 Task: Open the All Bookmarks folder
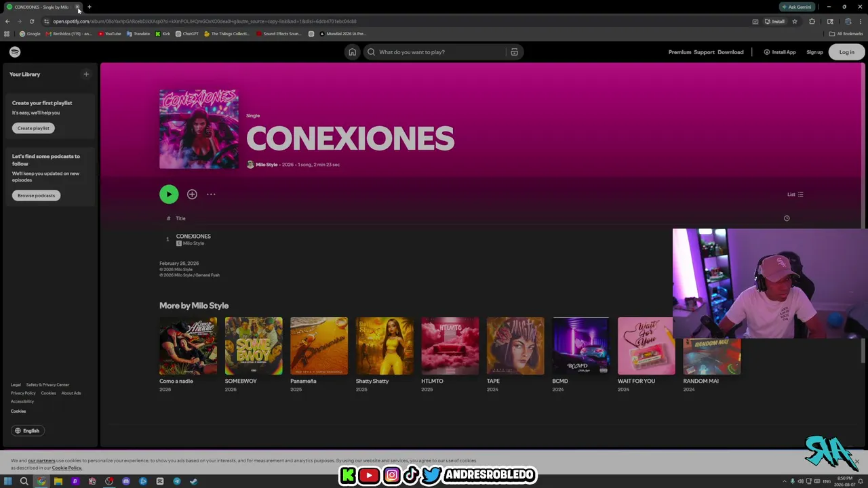coord(846,34)
